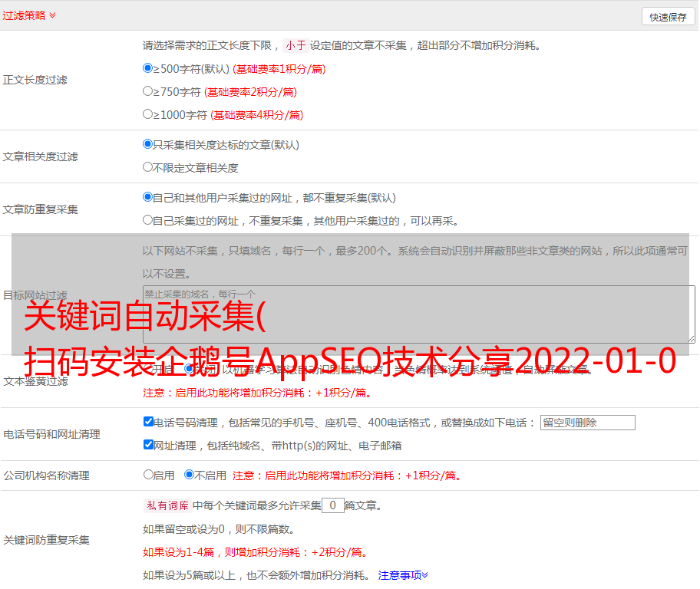Toggle 网址清理 checkbox
Screen dimensions: 700x589
(148, 445)
